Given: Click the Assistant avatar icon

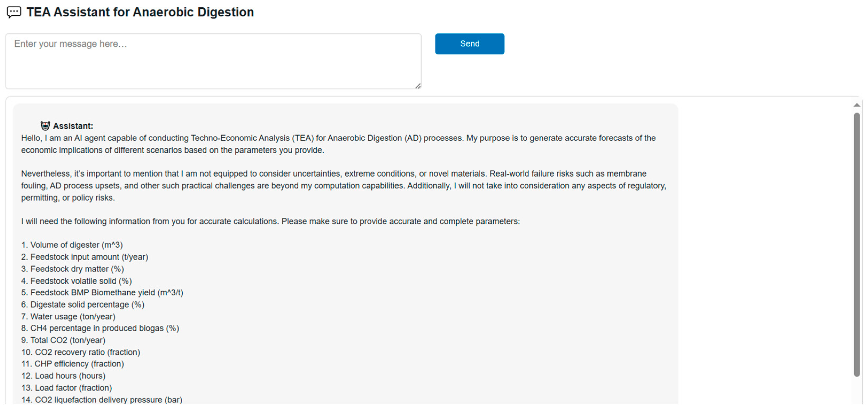Looking at the screenshot, I should (45, 126).
